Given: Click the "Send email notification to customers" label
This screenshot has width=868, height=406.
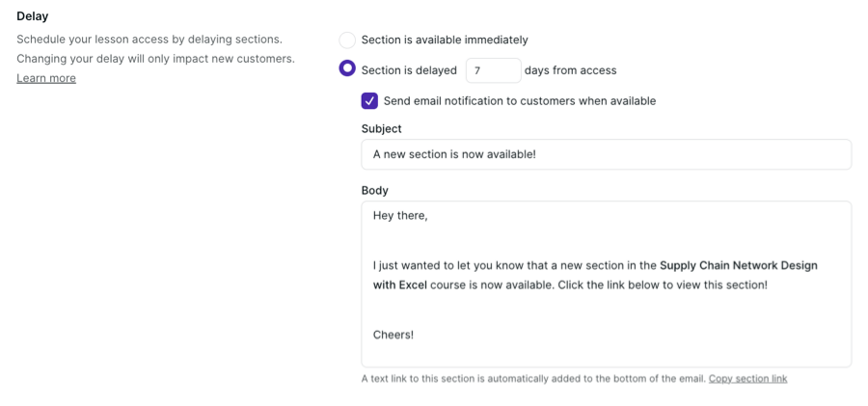Looking at the screenshot, I should pyautogui.click(x=519, y=100).
